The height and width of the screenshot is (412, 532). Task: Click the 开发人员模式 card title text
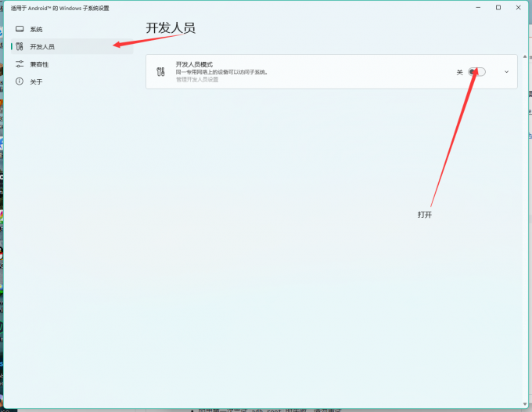click(x=194, y=64)
